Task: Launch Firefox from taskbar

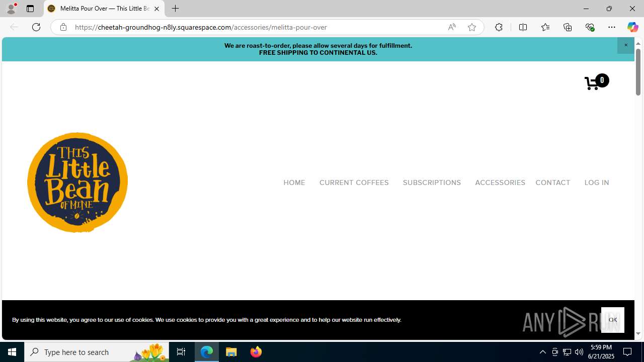Action: coord(256,352)
